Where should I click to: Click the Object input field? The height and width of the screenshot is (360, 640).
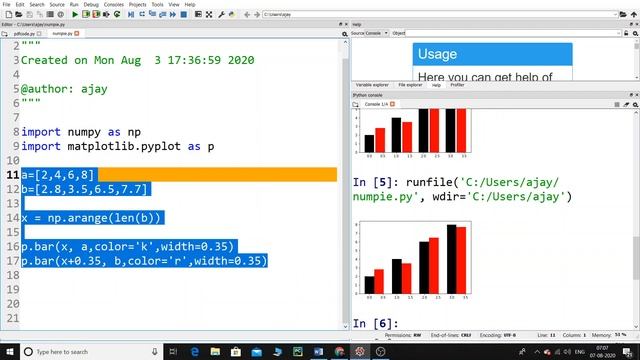(513, 33)
